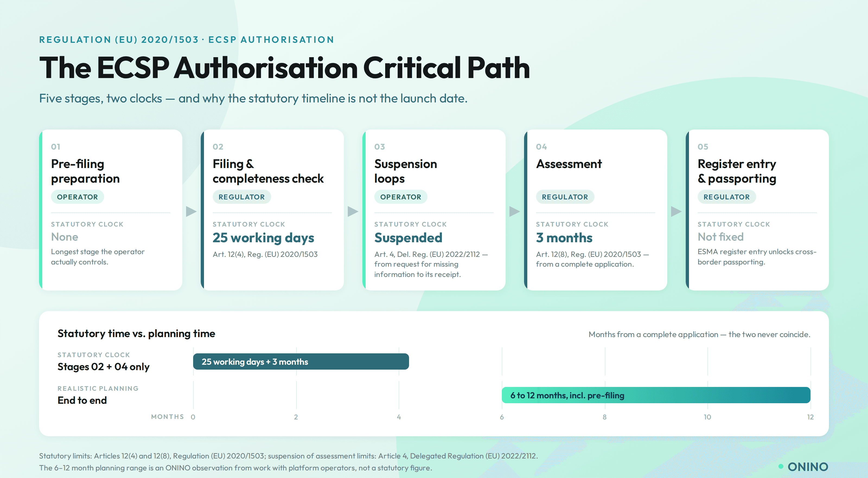Image resolution: width=868 pixels, height=478 pixels.
Task: Click the arrow between stages 01 and 02
Action: [192, 211]
